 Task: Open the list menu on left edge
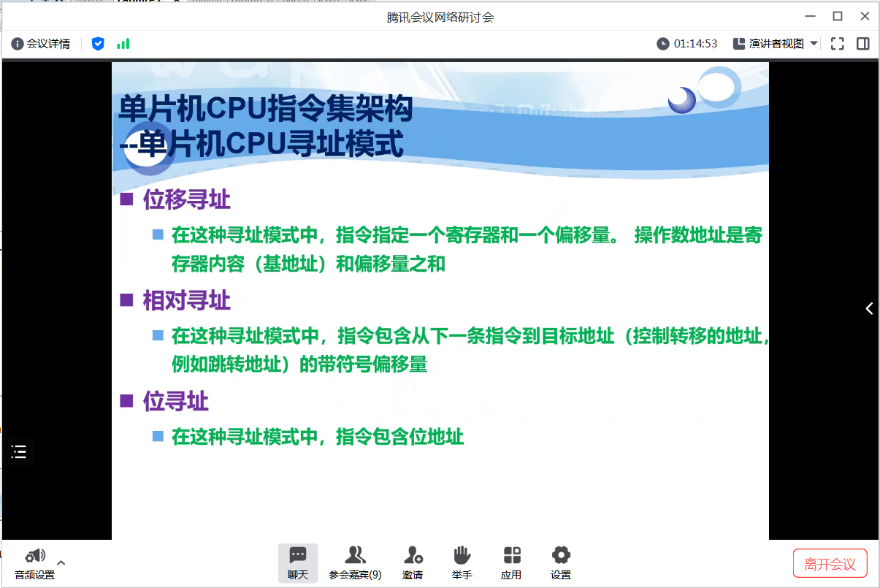tap(19, 452)
